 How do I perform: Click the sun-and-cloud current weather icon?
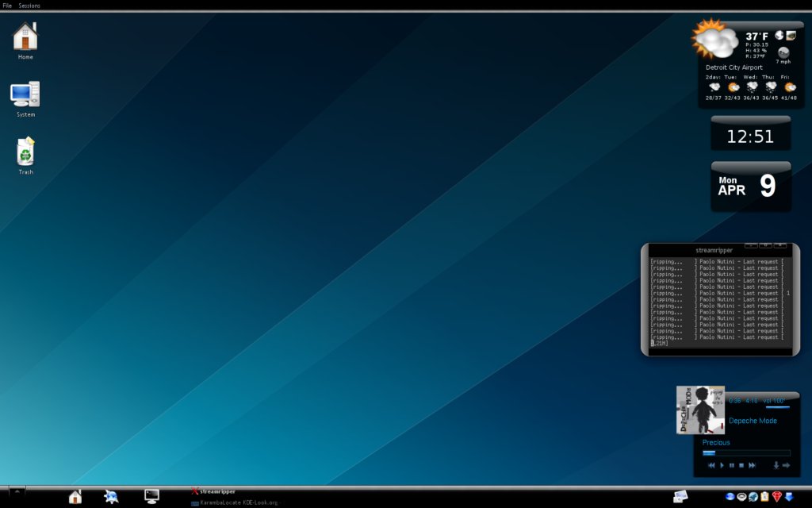click(x=714, y=40)
